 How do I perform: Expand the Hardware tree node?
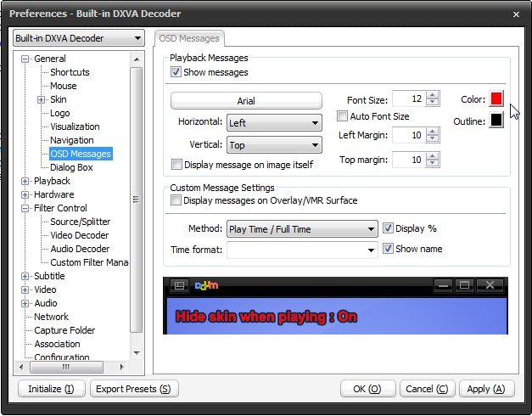[x=25, y=194]
